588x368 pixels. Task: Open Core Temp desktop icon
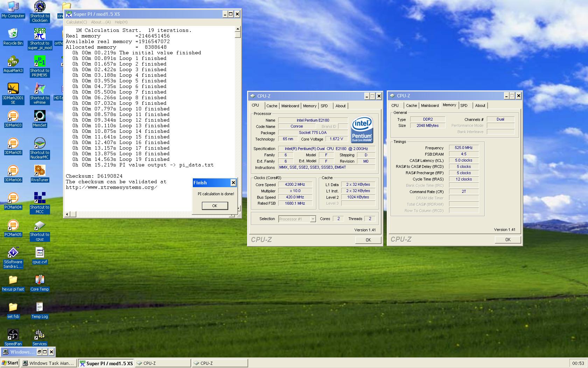(40, 283)
